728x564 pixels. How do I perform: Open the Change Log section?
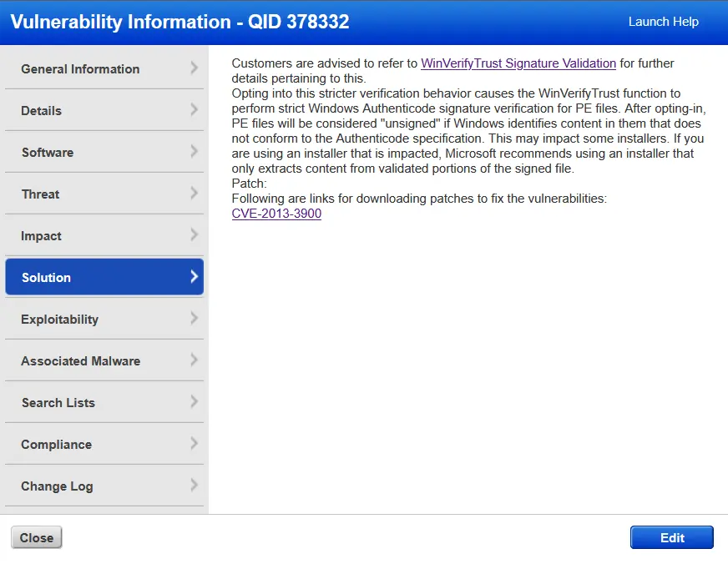104,486
